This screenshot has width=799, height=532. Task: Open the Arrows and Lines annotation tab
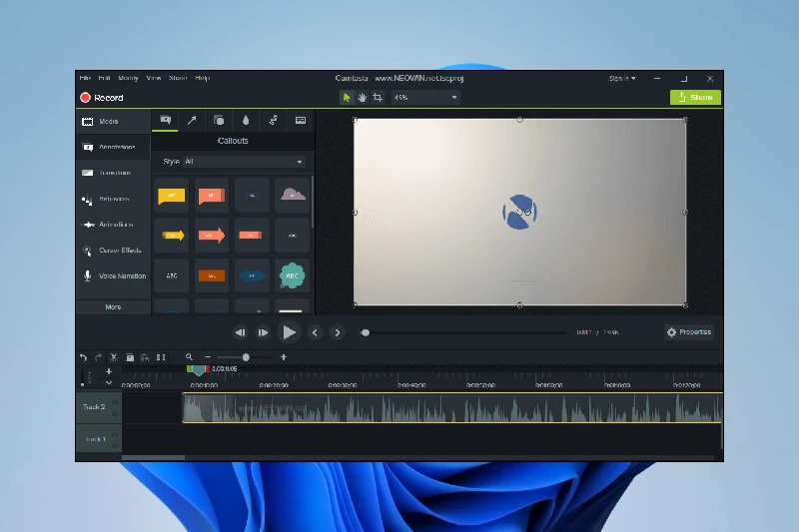192,120
